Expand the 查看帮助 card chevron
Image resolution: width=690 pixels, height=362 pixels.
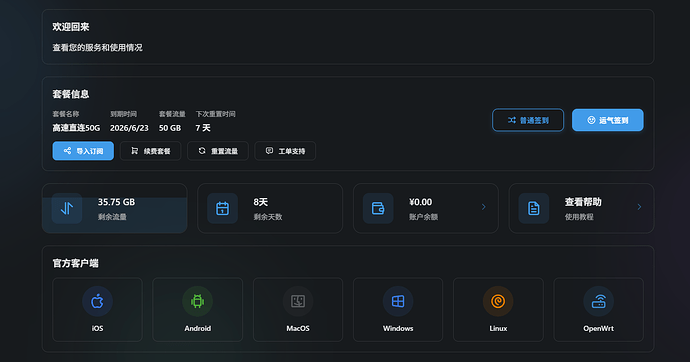point(639,207)
